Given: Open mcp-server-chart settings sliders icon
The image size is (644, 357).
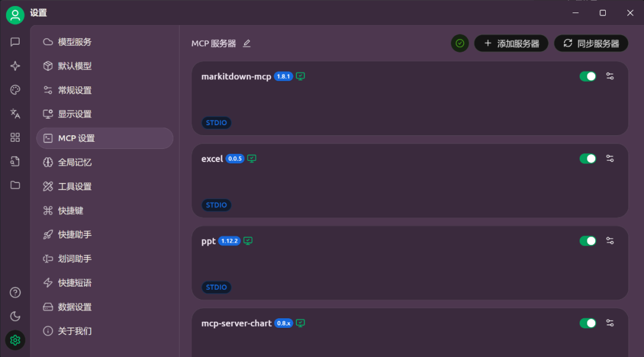Looking at the screenshot, I should [610, 323].
